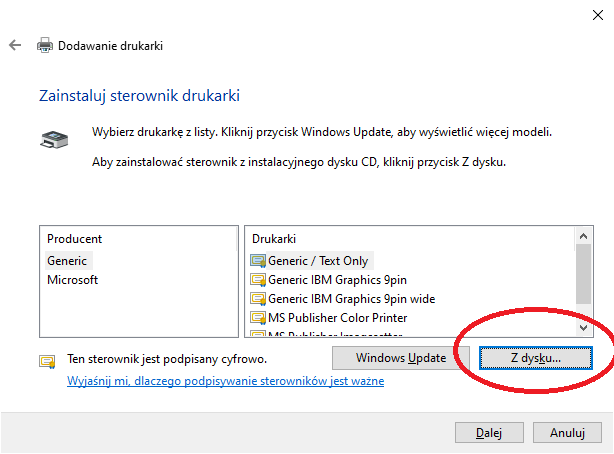The image size is (614, 454).
Task: Proceed with the Dalej button
Action: [x=489, y=432]
